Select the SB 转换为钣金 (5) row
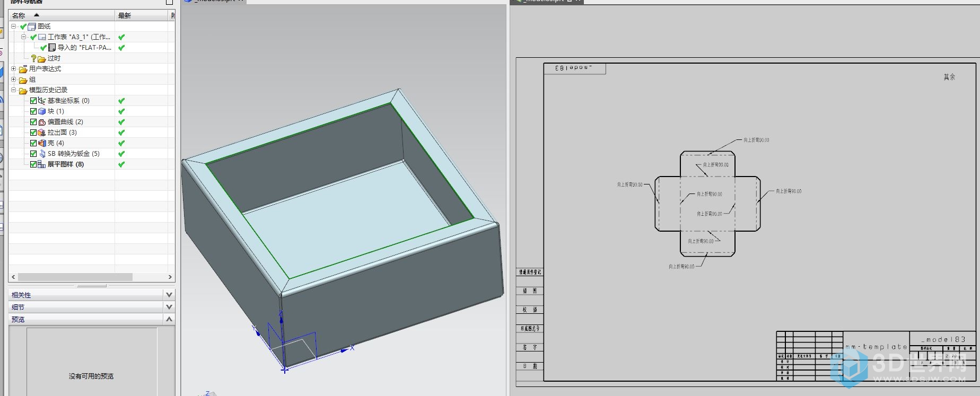980x396 pixels. [x=74, y=154]
